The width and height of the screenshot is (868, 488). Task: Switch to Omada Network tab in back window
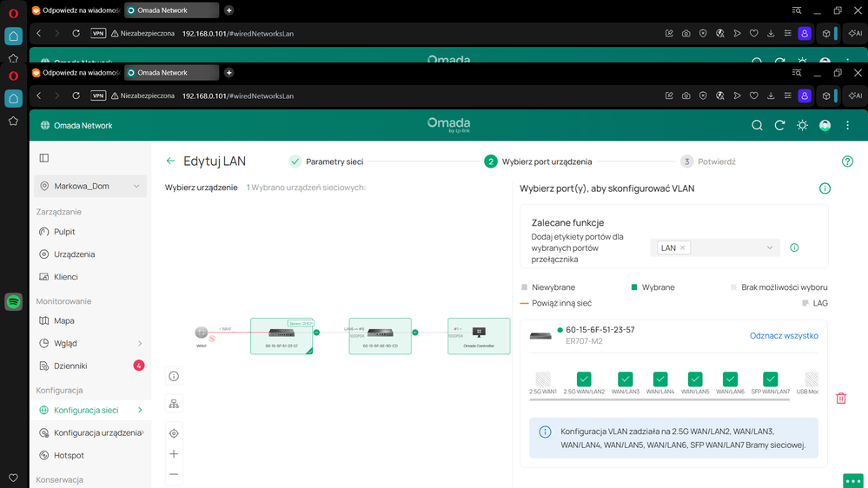coord(171,10)
